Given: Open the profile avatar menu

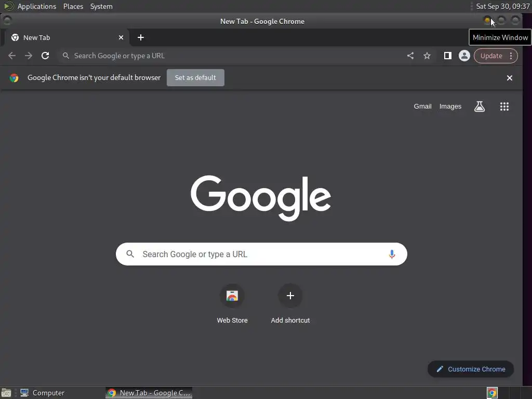Looking at the screenshot, I should click(x=464, y=56).
